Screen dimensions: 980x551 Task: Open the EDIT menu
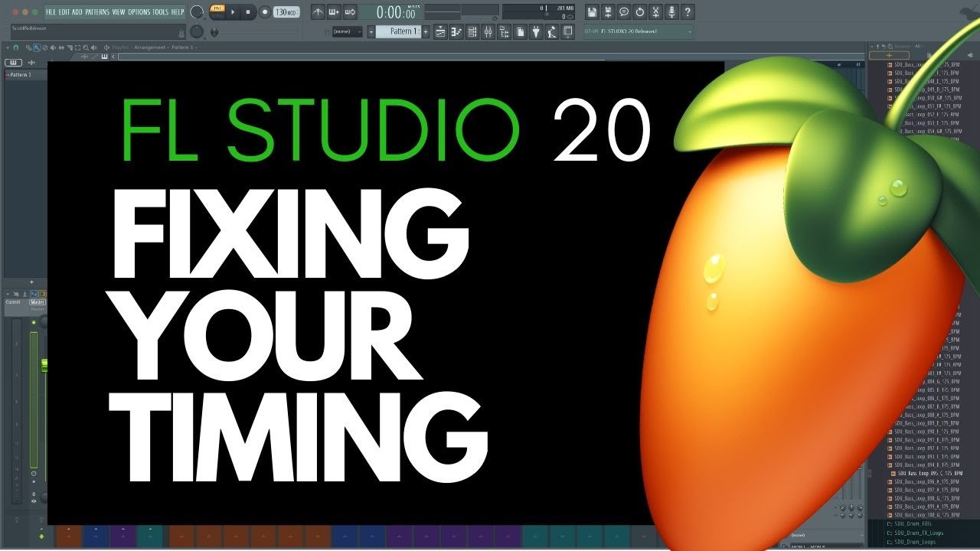point(64,12)
